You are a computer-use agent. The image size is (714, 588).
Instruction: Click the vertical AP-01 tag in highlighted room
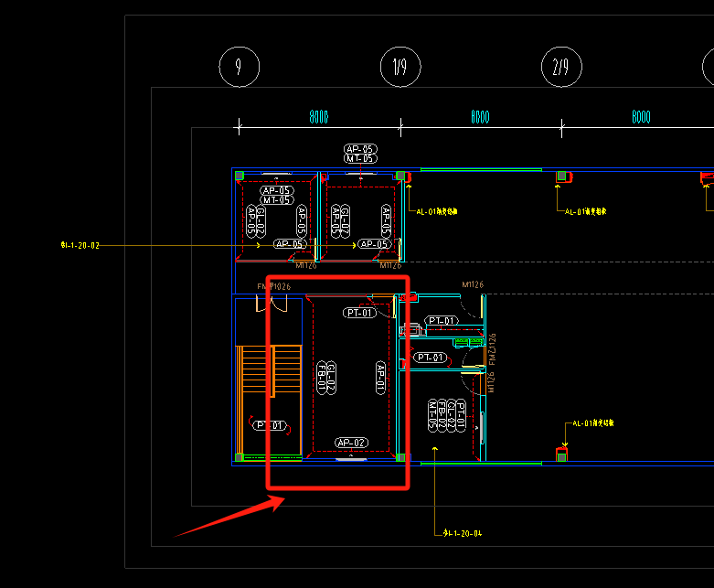click(381, 378)
